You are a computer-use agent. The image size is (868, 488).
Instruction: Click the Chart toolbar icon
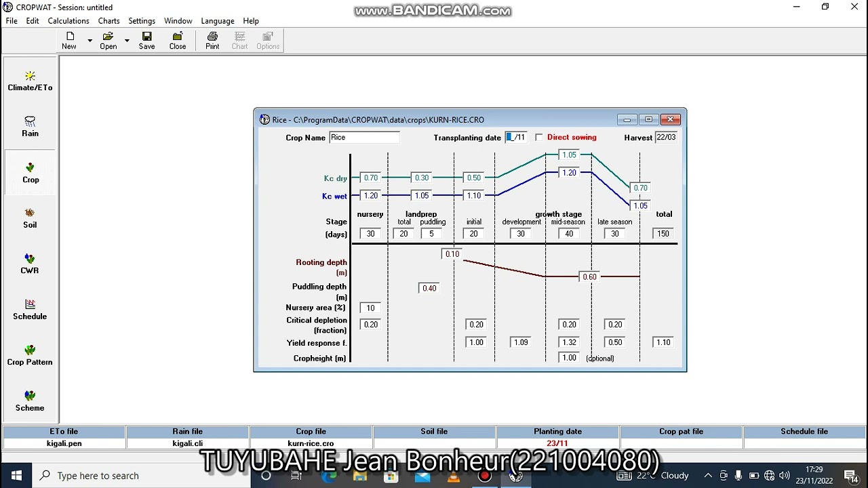click(x=239, y=41)
